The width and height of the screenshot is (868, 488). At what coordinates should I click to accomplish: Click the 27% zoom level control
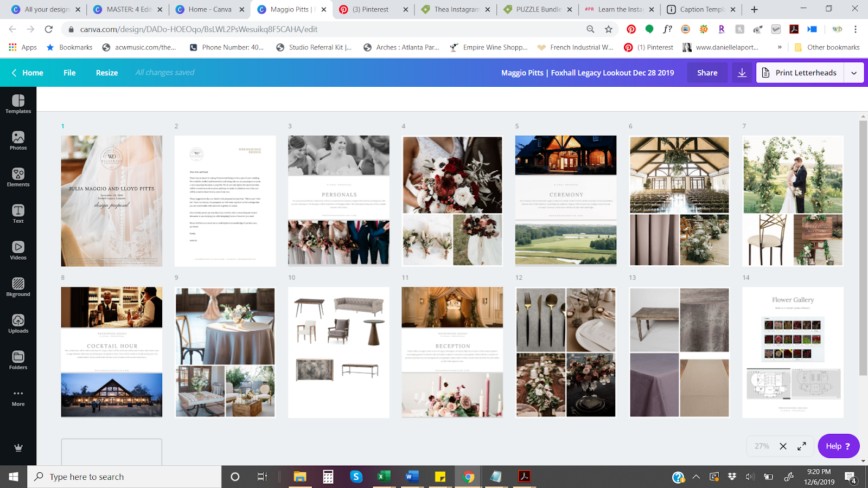click(x=762, y=446)
